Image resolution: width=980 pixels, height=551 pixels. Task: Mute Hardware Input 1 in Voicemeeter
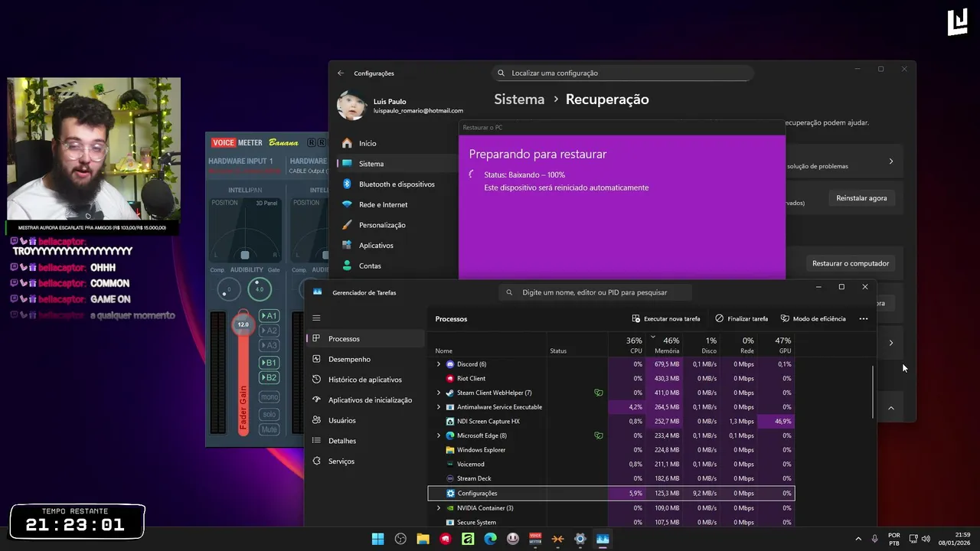(269, 429)
